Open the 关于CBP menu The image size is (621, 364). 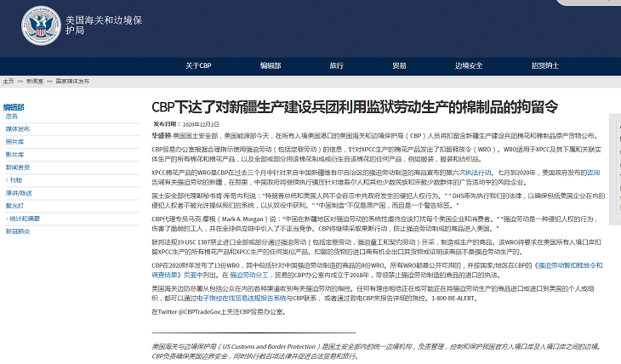pyautogui.click(x=198, y=65)
